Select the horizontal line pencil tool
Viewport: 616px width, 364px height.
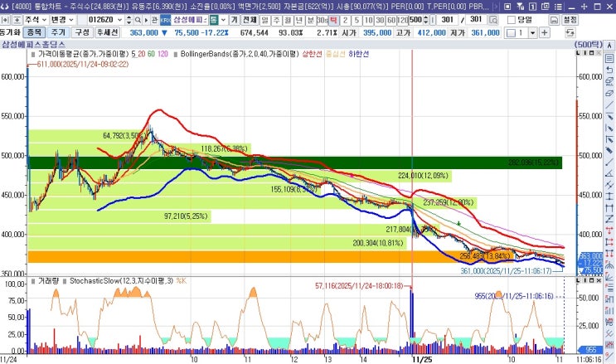click(609, 116)
